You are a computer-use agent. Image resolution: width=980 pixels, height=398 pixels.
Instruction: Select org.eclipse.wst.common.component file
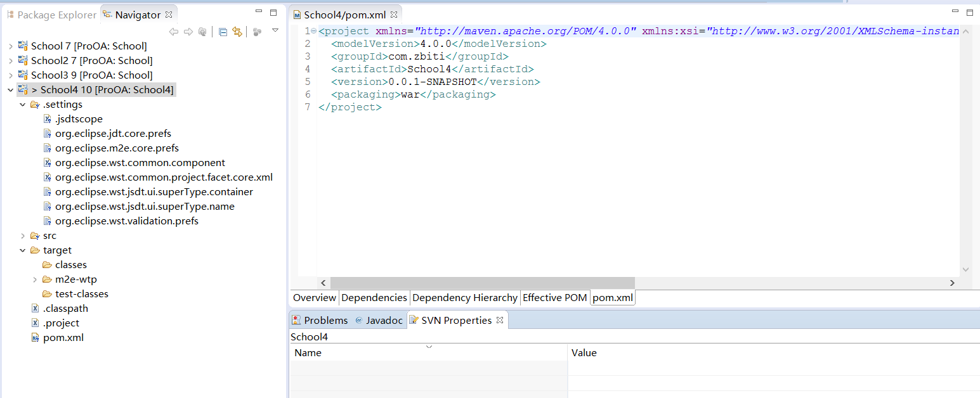[140, 163]
